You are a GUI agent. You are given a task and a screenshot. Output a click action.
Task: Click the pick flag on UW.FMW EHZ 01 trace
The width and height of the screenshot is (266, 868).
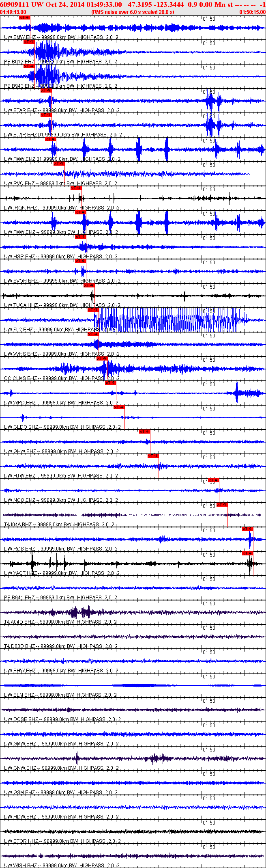[x=51, y=139]
